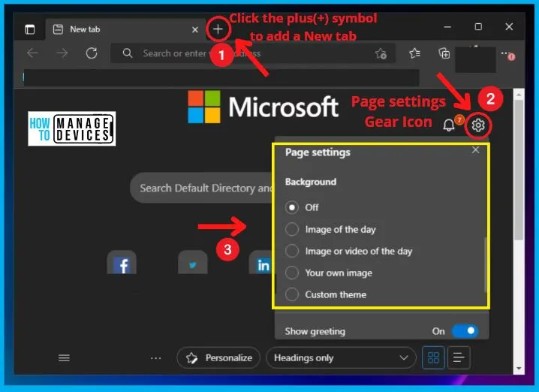The image size is (539, 392).
Task: Switch to list view layout icon
Action: click(459, 357)
